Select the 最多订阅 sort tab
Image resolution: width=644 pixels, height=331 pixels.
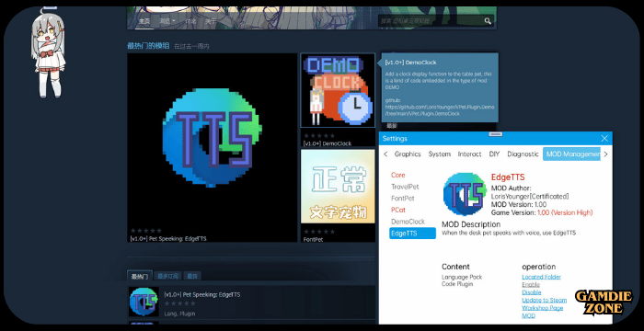click(x=168, y=277)
